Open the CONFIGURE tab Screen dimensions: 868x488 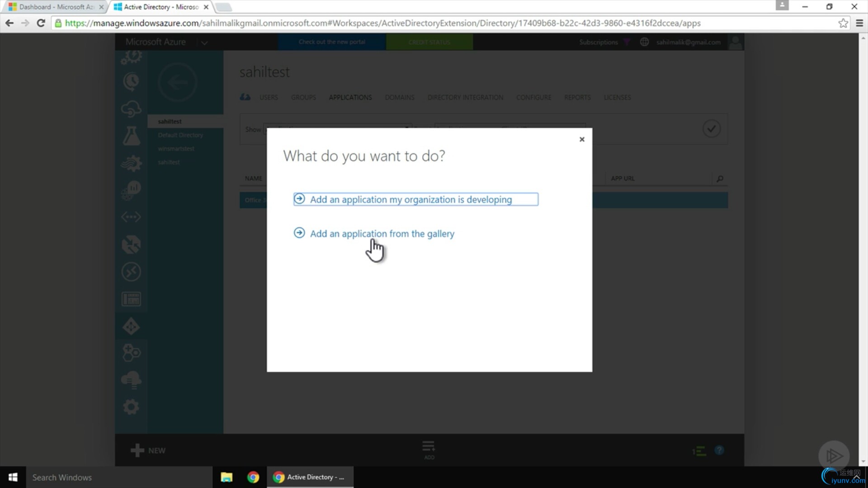point(533,97)
